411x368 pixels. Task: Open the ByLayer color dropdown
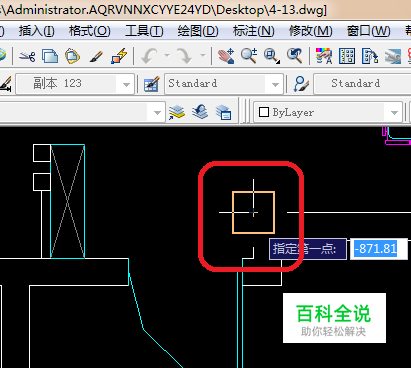328,113
